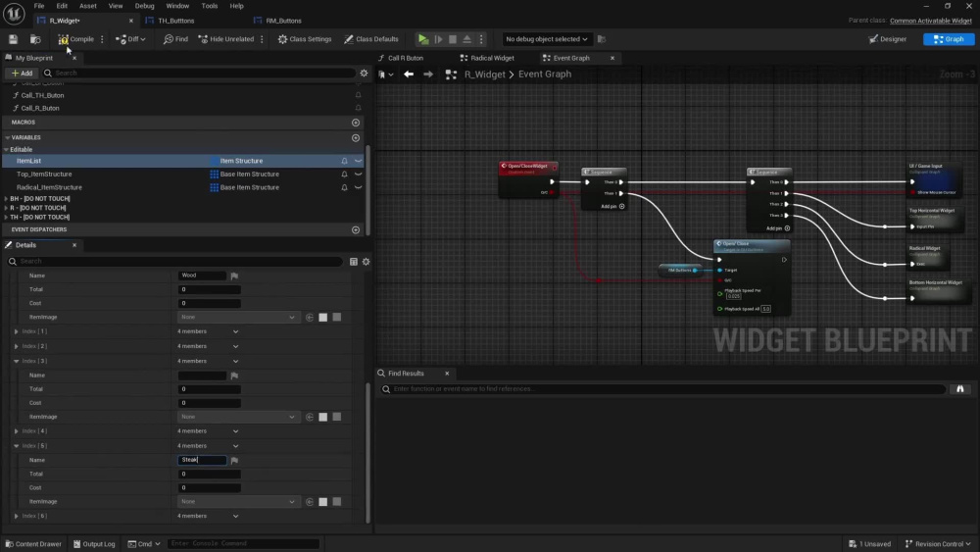Click the Stop simulation button
The image size is (980, 552).
[453, 39]
